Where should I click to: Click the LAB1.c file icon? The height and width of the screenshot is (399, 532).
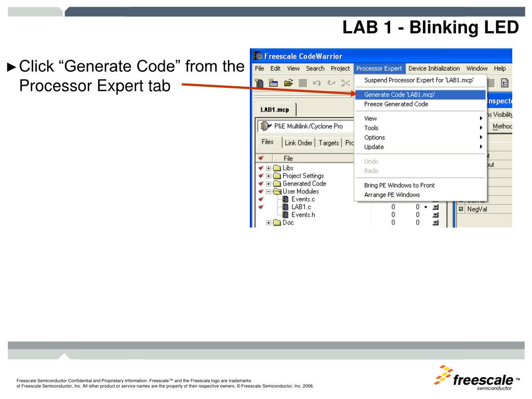[x=286, y=207]
